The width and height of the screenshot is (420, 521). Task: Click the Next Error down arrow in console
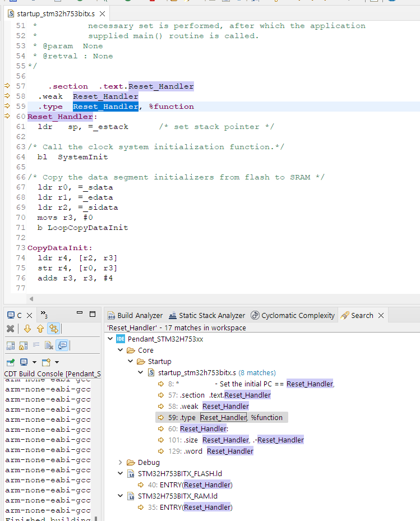click(27, 329)
